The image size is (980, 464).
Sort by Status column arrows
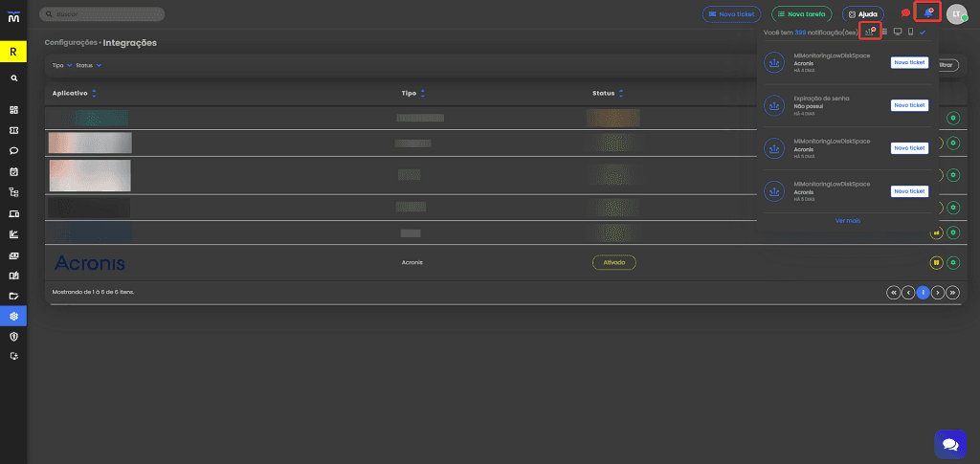pos(620,93)
